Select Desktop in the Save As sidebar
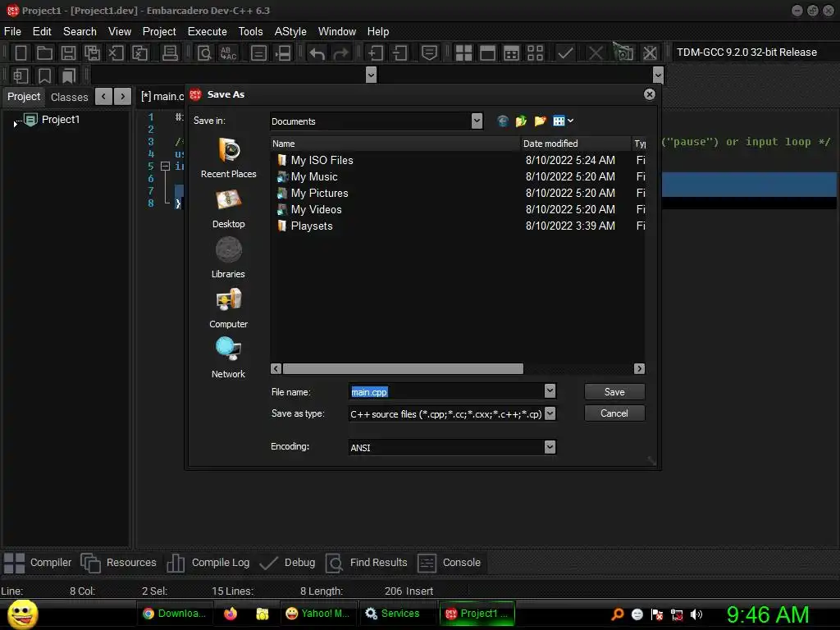Viewport: 840px width, 630px height. point(229,208)
